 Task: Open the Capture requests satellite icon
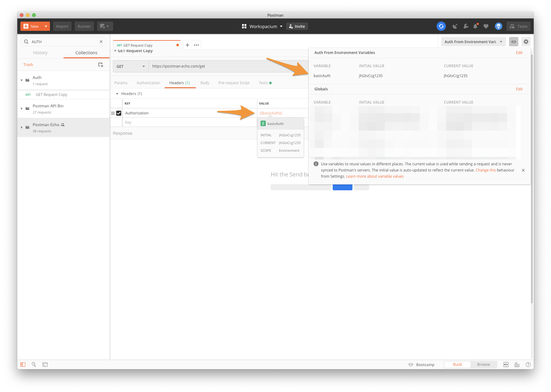(455, 26)
